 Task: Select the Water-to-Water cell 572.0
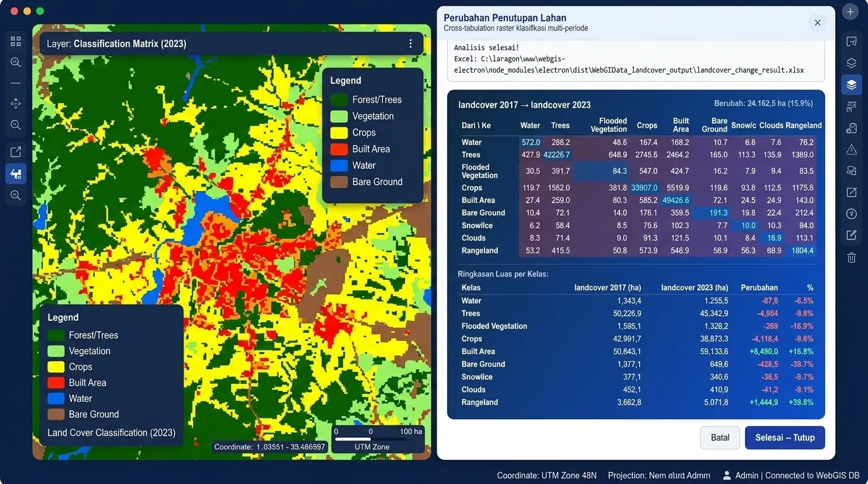tap(531, 142)
